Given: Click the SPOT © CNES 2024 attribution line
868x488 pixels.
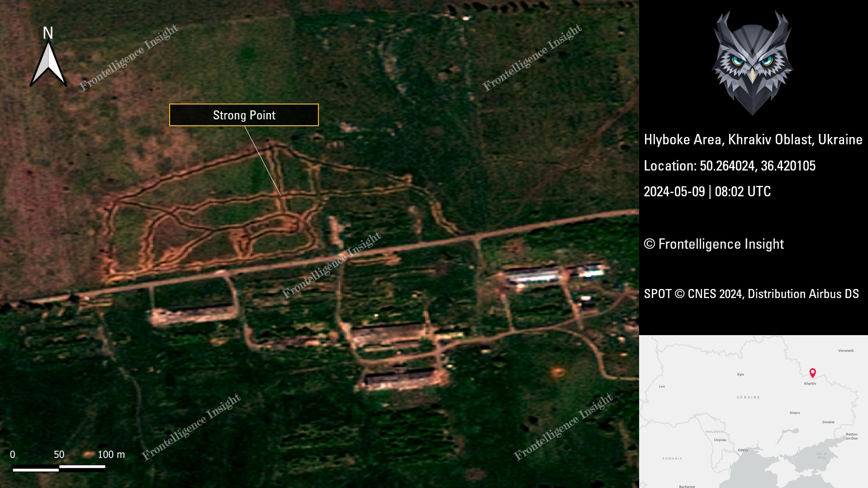Looking at the screenshot, I should [751, 294].
